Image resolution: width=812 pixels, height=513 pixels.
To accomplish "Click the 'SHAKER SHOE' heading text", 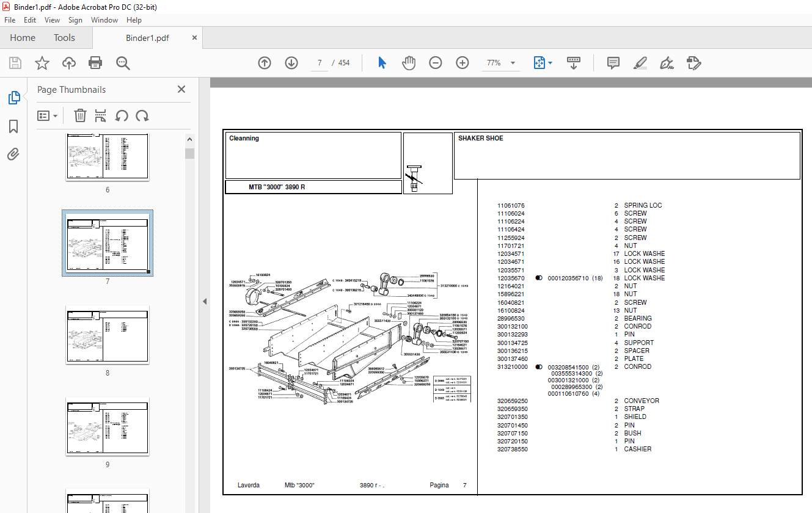I will pyautogui.click(x=481, y=139).
